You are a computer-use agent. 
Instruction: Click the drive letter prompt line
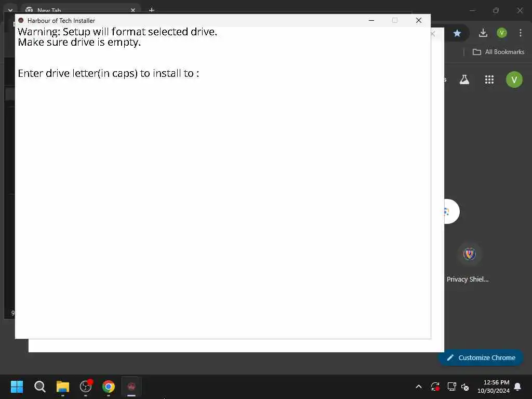click(x=109, y=73)
